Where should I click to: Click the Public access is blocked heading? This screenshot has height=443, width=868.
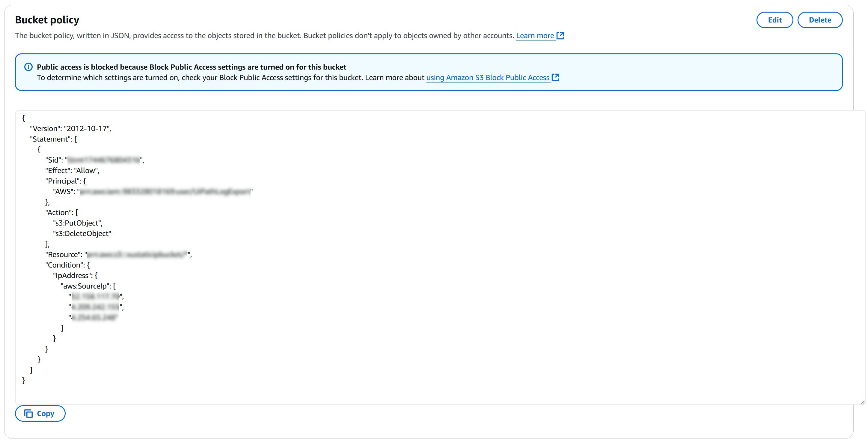pos(192,67)
